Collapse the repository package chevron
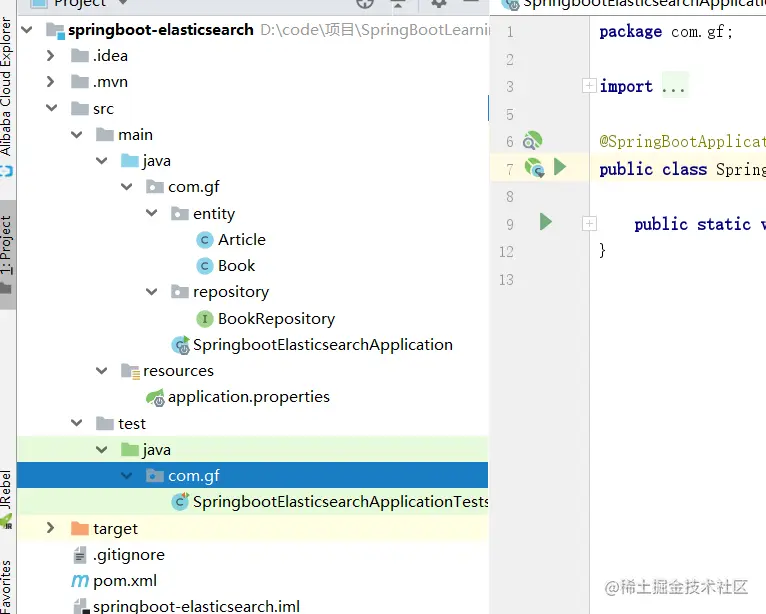 152,292
